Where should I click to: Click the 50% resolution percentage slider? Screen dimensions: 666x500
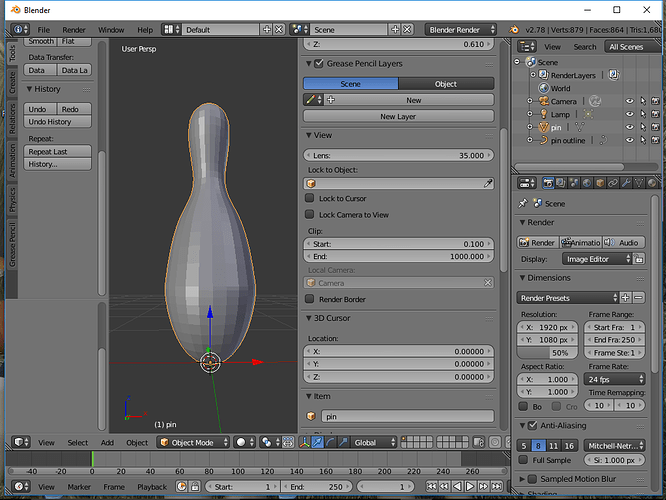tap(546, 353)
